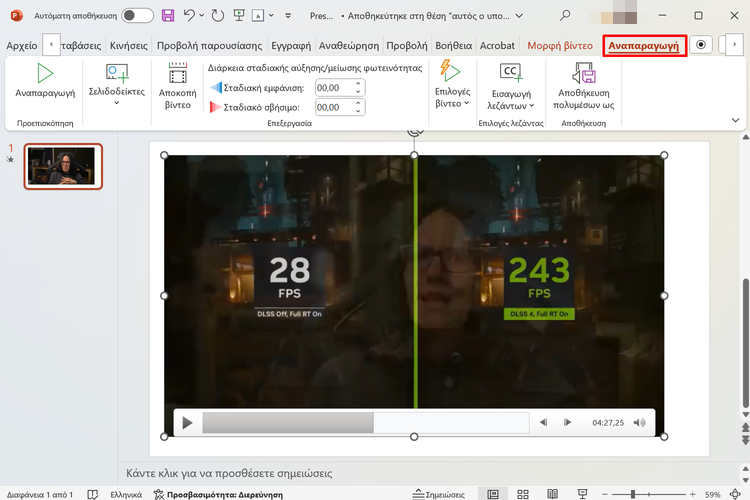The height and width of the screenshot is (500, 750).
Task: Click the video volume speaker icon
Action: point(640,422)
